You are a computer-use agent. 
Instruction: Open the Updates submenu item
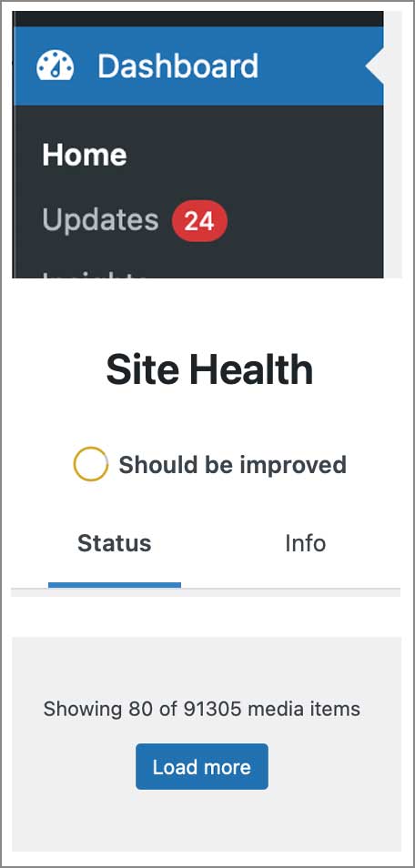click(x=100, y=220)
